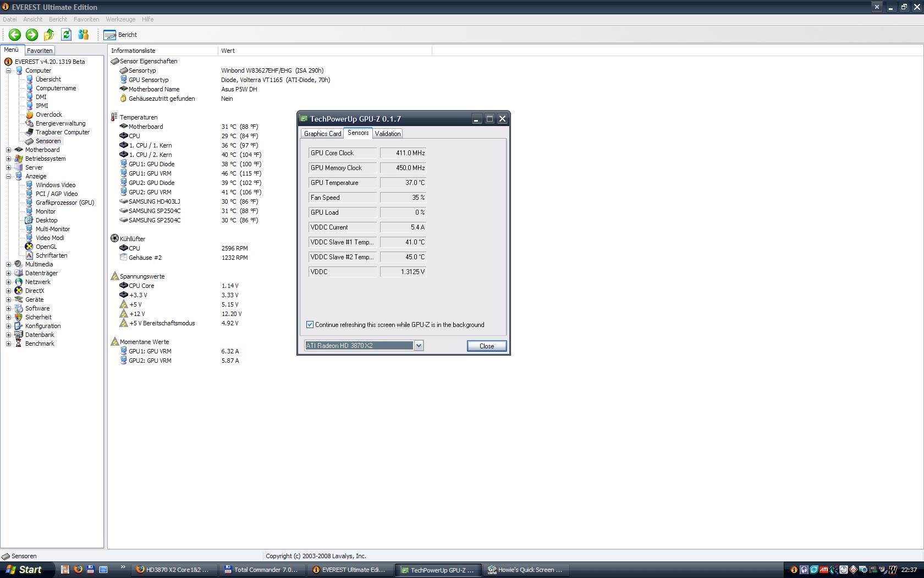Expand the Betriebssystem tree node

(x=8, y=159)
